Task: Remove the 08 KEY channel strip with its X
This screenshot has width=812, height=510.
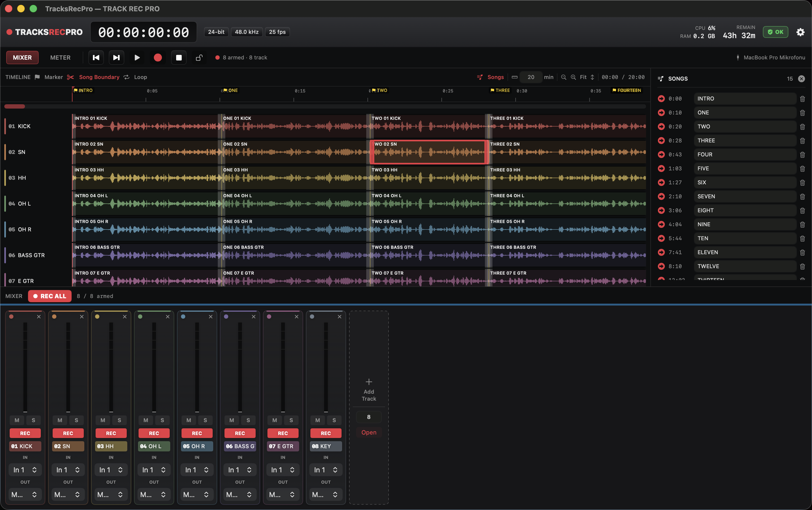Action: [x=339, y=317]
